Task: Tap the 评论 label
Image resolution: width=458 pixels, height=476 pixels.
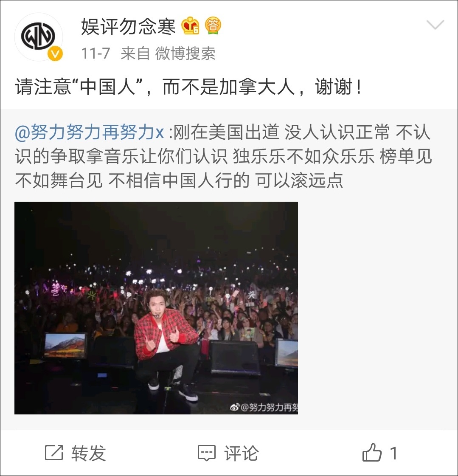Action: pos(241,453)
